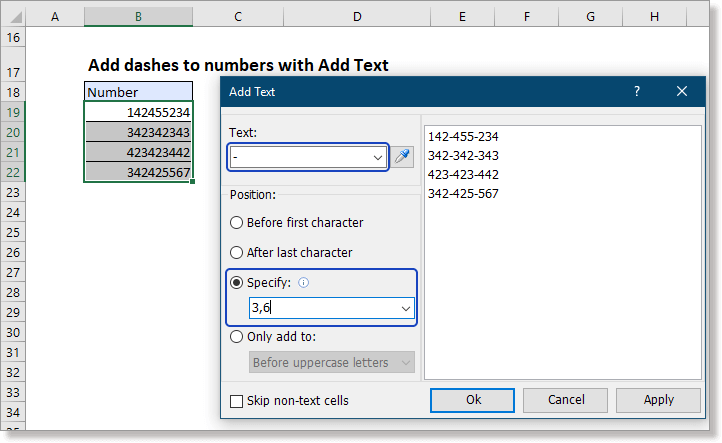
Task: Close the Add Text dialog
Action: [682, 92]
